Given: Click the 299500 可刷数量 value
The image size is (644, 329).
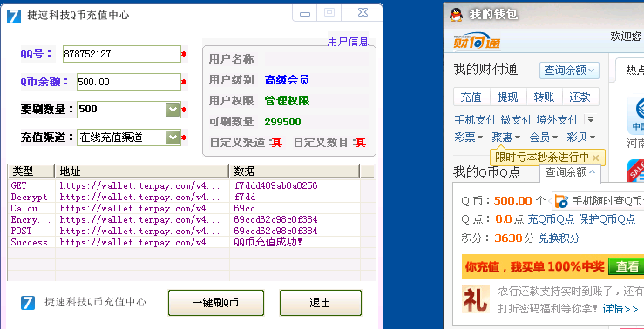Looking at the screenshot, I should pyautogui.click(x=282, y=122).
